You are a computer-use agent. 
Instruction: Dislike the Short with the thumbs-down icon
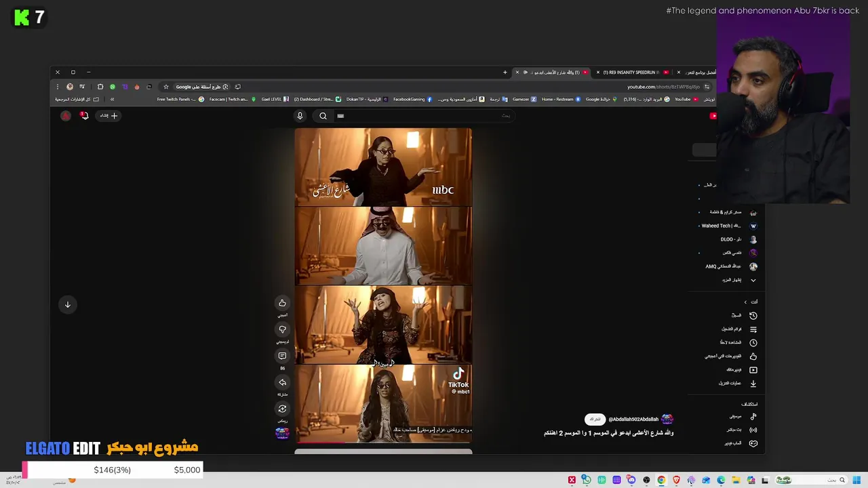282,329
